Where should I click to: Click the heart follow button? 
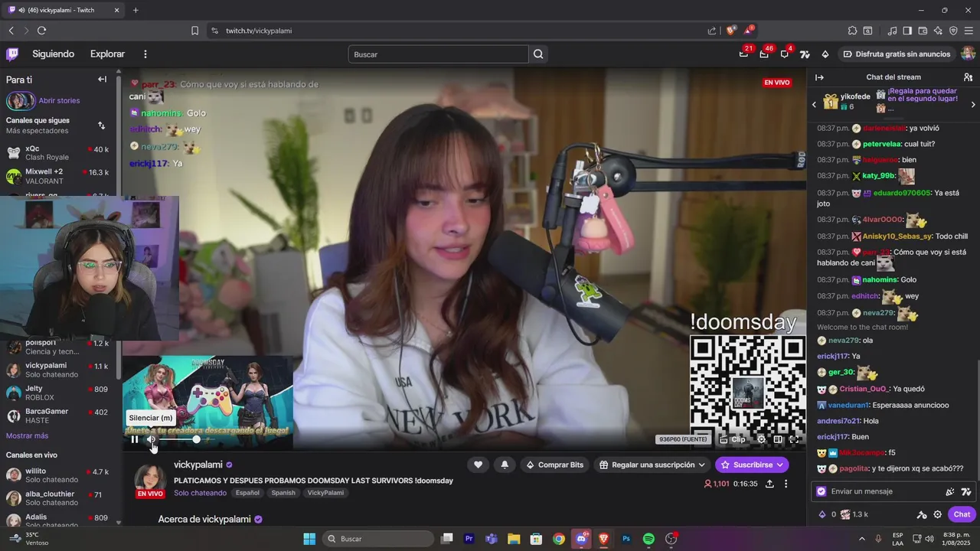478,465
